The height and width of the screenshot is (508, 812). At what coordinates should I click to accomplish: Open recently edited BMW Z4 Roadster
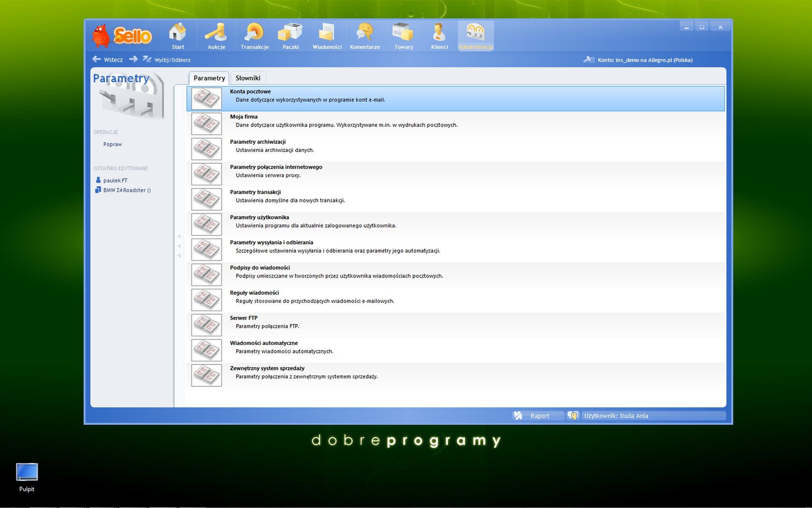tap(123, 190)
